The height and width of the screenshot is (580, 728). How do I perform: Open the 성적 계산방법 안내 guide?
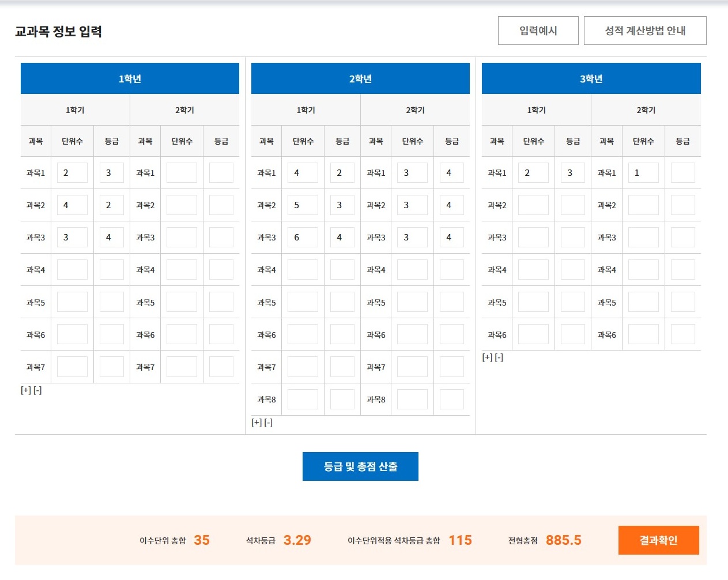(644, 31)
